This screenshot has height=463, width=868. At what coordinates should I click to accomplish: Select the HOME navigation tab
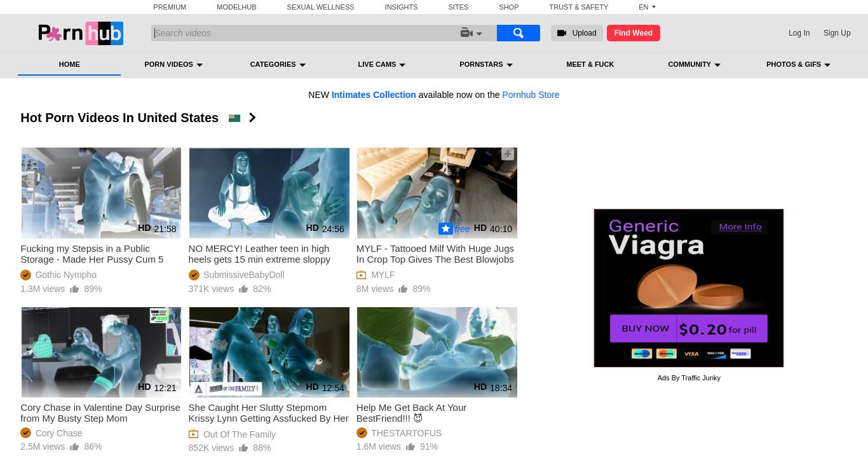(x=69, y=64)
